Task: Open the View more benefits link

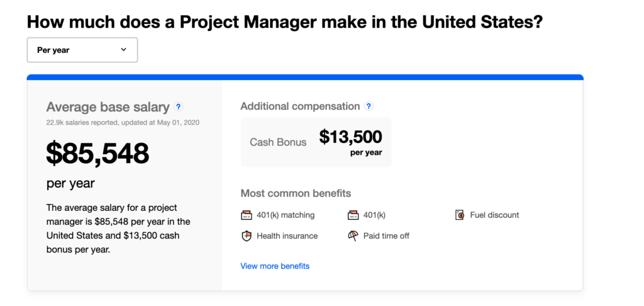Action: click(275, 266)
